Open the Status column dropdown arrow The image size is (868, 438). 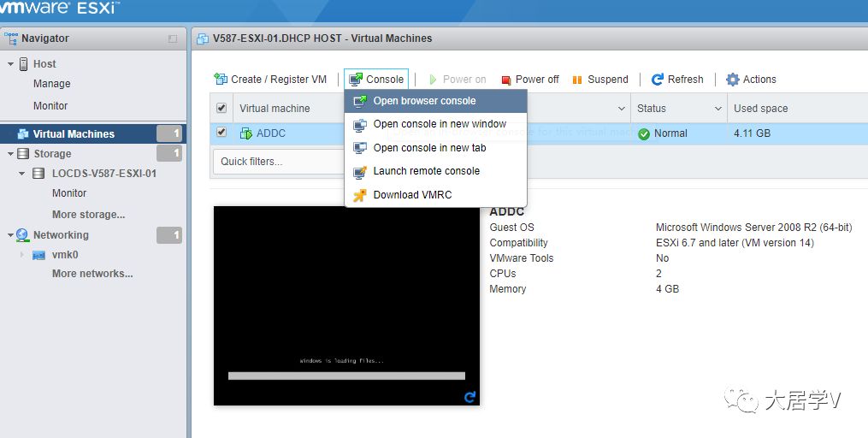(x=718, y=109)
